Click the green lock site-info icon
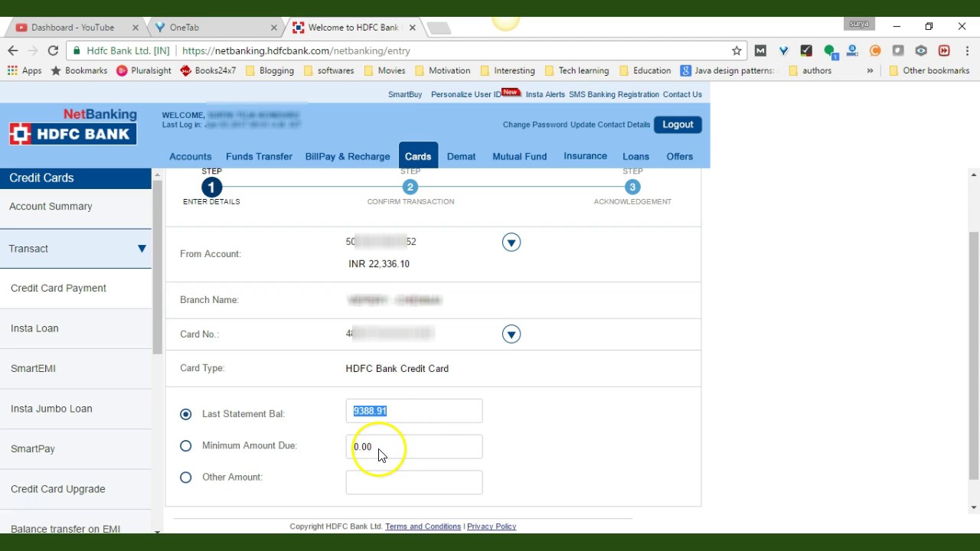 coord(77,51)
